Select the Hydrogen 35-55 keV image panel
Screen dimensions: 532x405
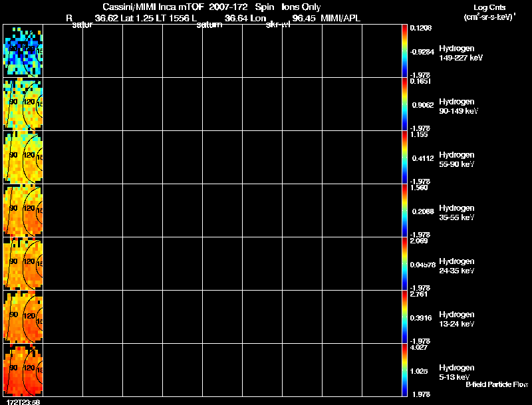[x=23, y=211]
